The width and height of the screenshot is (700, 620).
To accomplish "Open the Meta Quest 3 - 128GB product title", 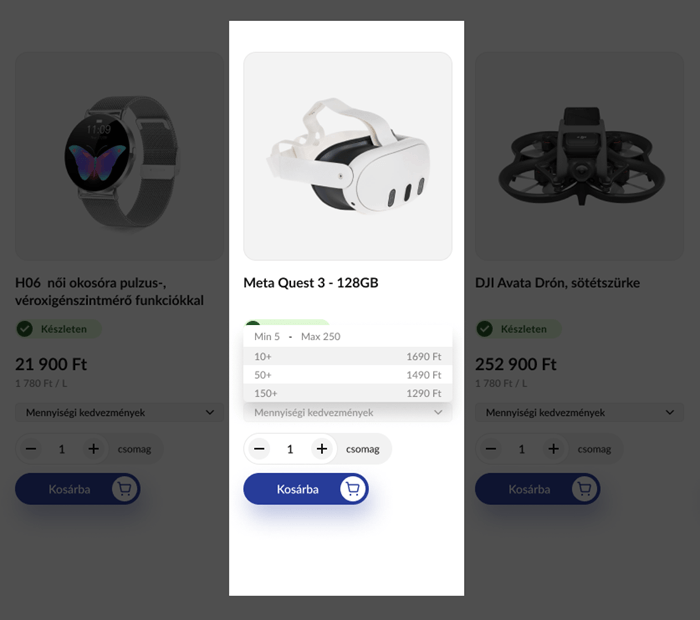I will click(x=311, y=283).
